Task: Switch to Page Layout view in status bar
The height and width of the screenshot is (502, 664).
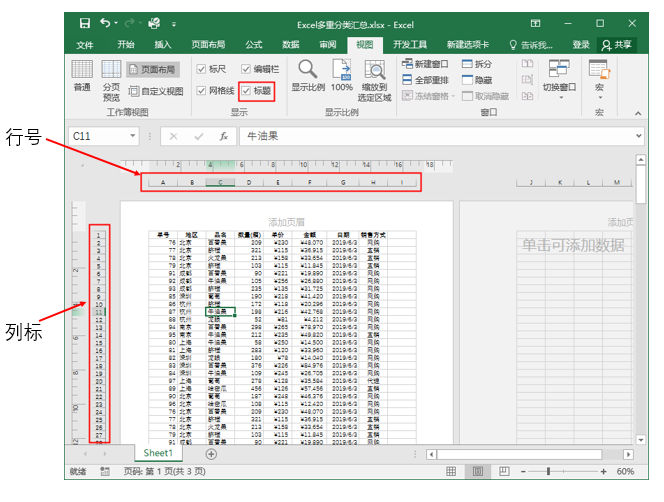Action: tap(478, 471)
